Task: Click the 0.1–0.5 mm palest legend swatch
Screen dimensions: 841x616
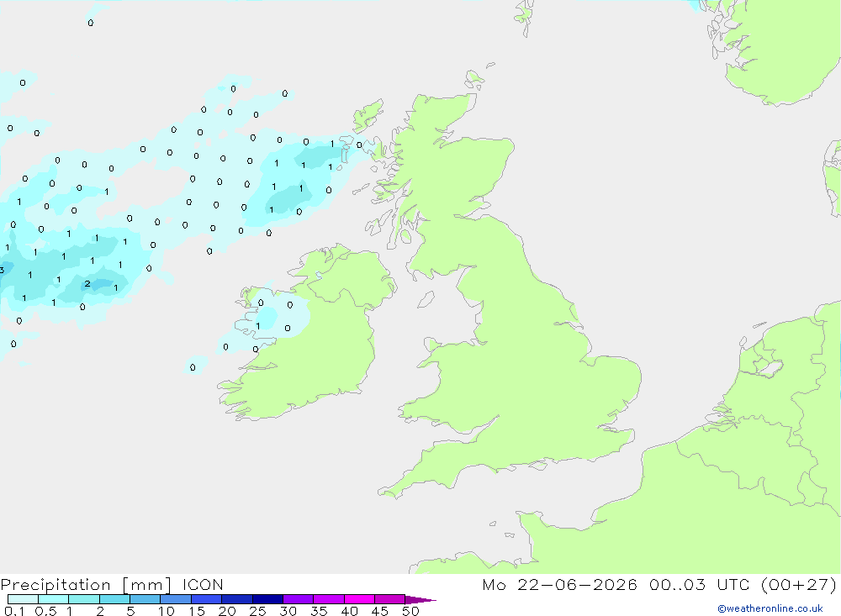Action: 23,599
